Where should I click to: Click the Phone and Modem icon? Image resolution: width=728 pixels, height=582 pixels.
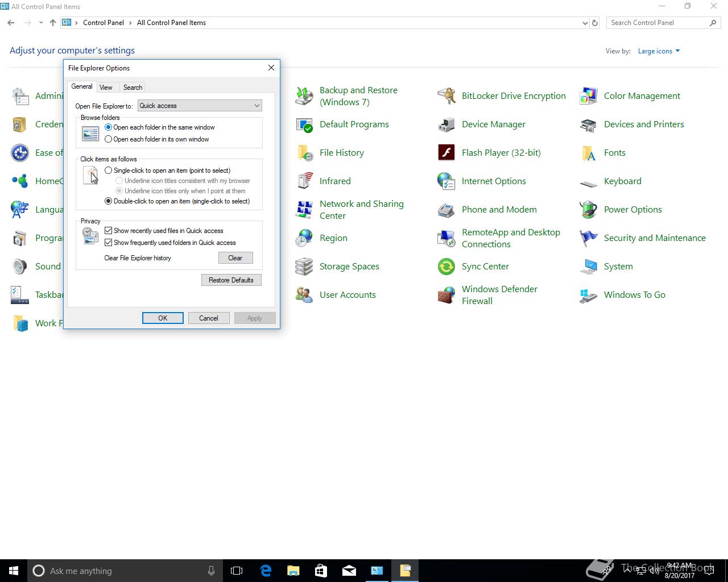(x=446, y=210)
